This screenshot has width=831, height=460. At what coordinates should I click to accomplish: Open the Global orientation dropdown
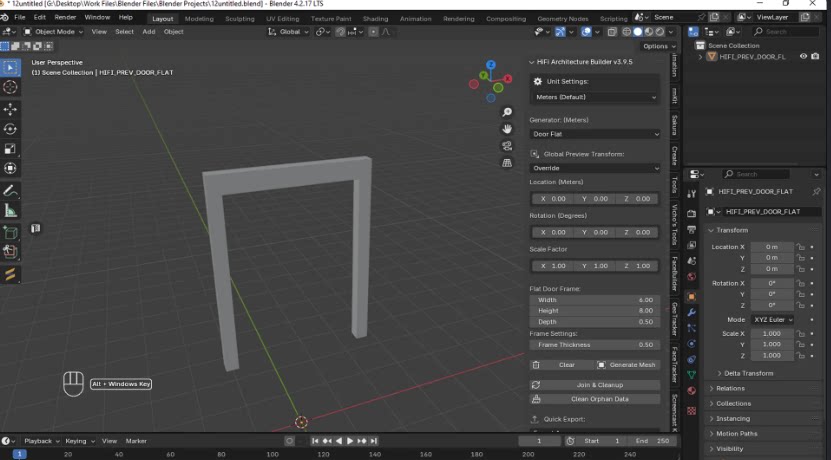tap(289, 32)
